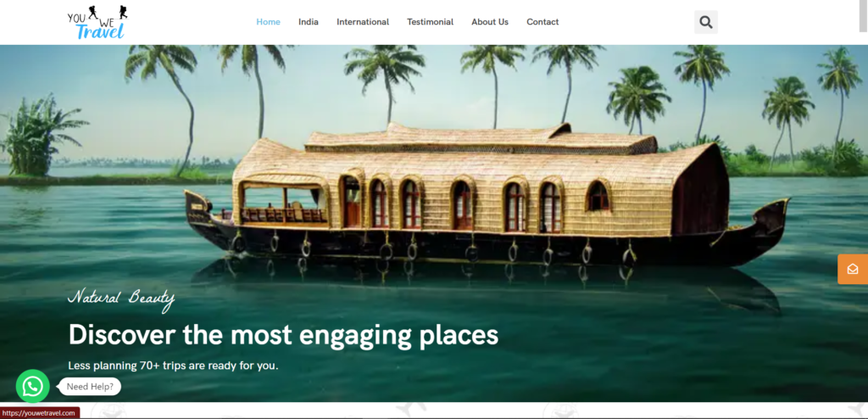The width and height of the screenshot is (868, 419).
Task: Go to the Home menu item
Action: tap(268, 22)
